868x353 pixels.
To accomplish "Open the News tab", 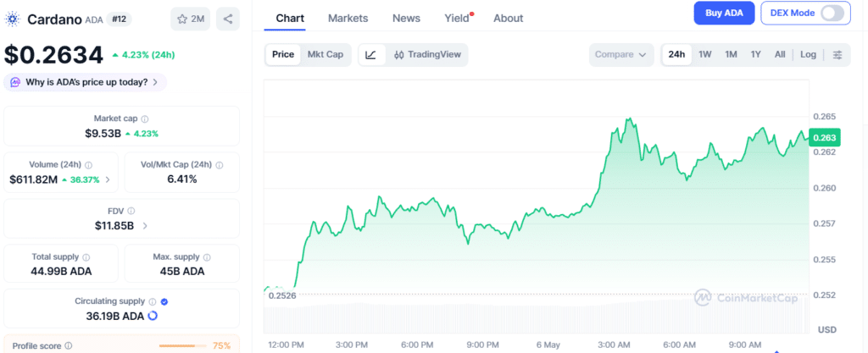I will point(406,19).
